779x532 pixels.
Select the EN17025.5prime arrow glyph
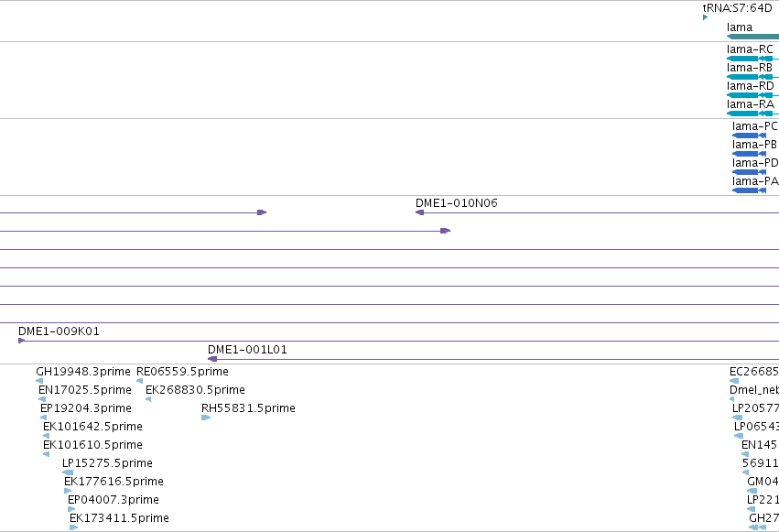pos(42,399)
